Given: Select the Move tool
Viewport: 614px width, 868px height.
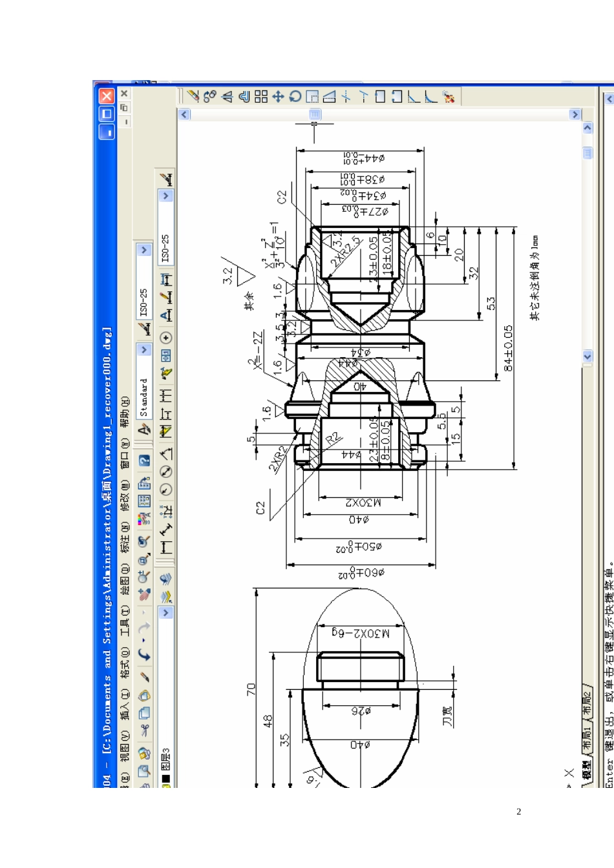Looking at the screenshot, I should (x=278, y=96).
